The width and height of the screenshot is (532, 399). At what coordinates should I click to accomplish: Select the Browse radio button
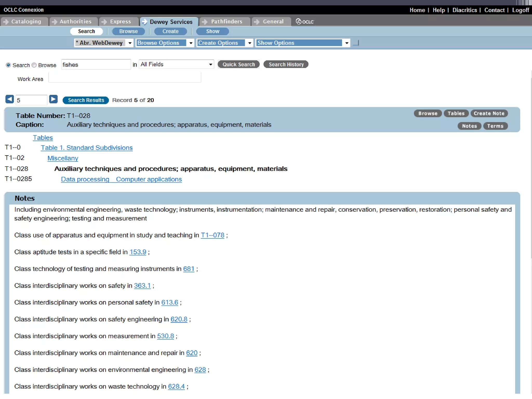(34, 65)
